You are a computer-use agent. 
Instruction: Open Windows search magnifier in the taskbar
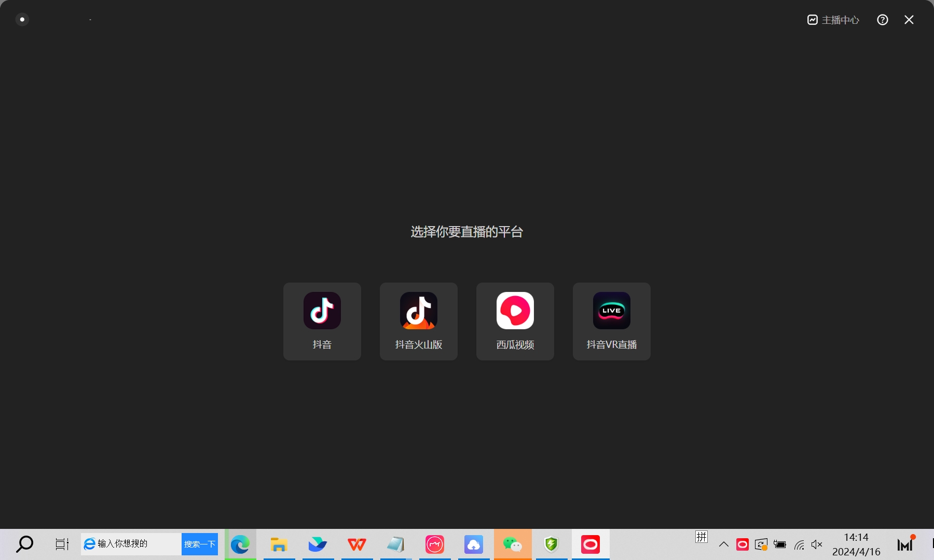24,544
